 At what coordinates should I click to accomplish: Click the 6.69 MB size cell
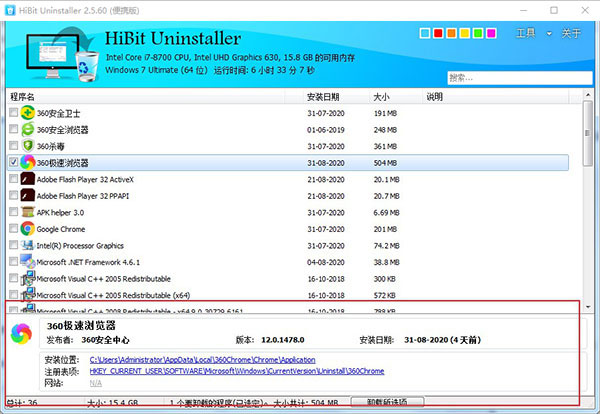(x=386, y=213)
